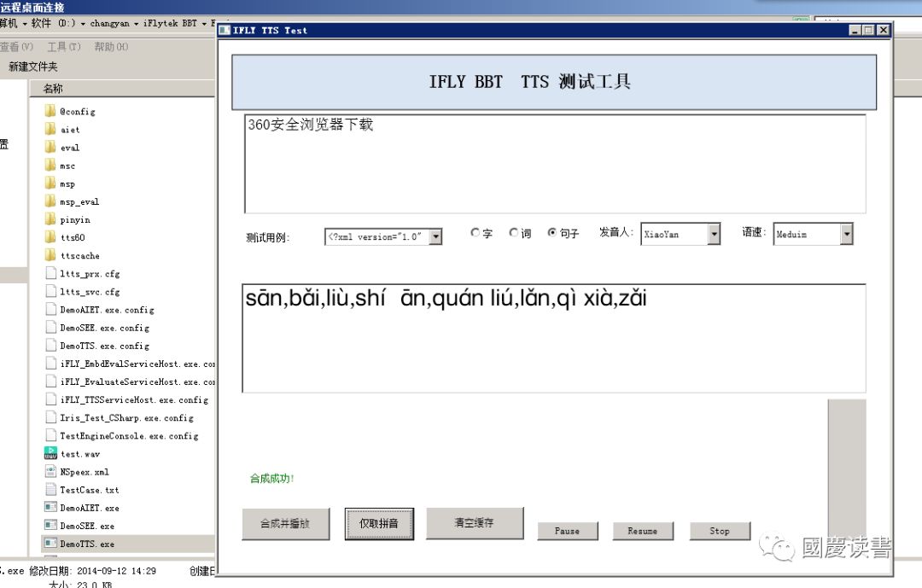Click the NSpeex.xml file icon
The height and width of the screenshot is (588, 922).
(x=50, y=472)
